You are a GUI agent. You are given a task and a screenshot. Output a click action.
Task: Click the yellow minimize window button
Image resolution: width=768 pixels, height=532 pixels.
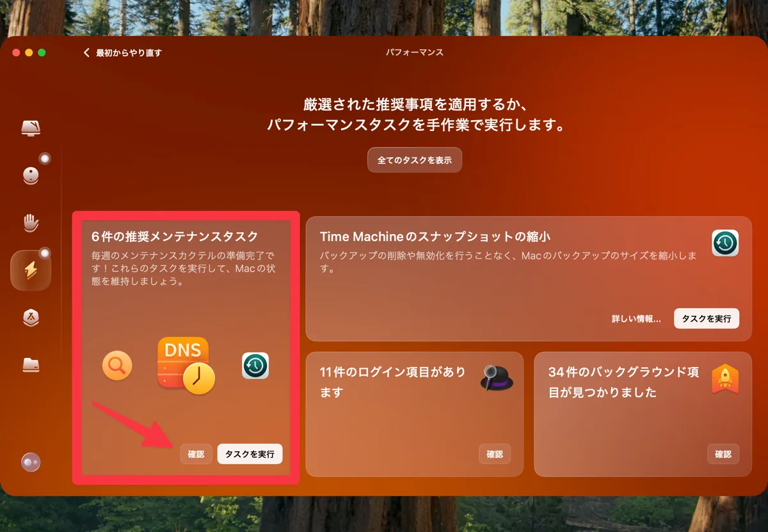tap(29, 52)
